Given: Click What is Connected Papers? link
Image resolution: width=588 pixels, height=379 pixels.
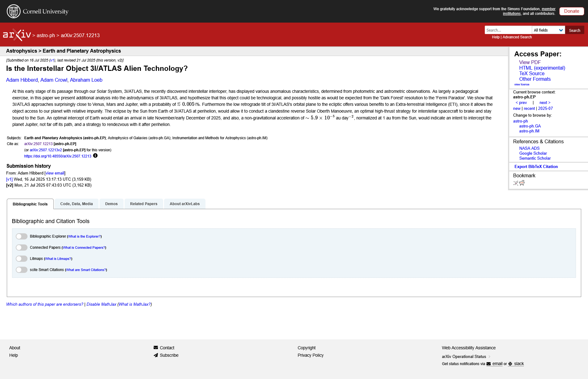Looking at the screenshot, I should point(84,248).
